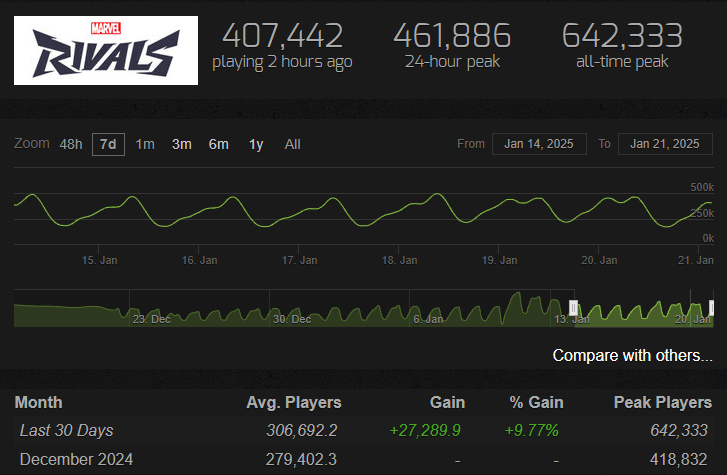Click gain value +27,289.9

[x=425, y=430]
